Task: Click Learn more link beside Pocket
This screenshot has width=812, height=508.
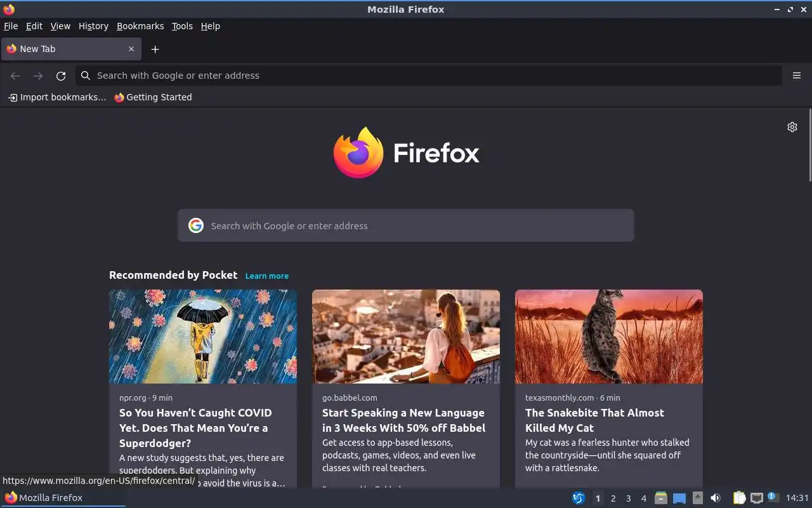Action: (x=267, y=276)
